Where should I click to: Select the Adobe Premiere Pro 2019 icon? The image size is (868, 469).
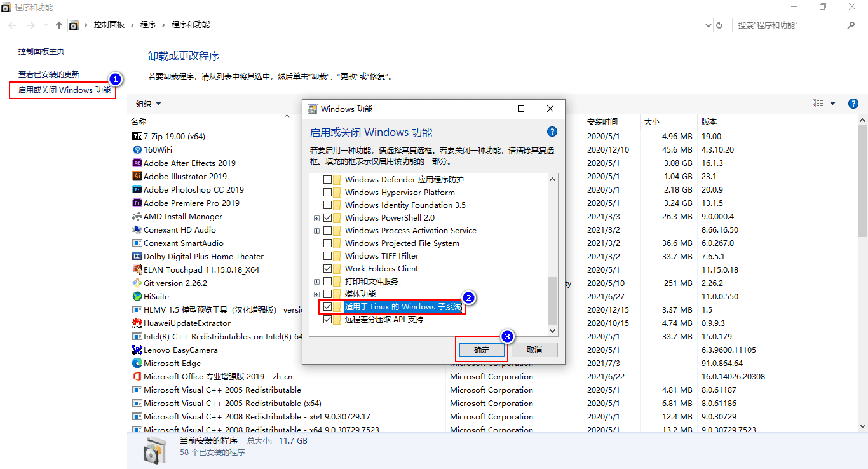coord(137,203)
